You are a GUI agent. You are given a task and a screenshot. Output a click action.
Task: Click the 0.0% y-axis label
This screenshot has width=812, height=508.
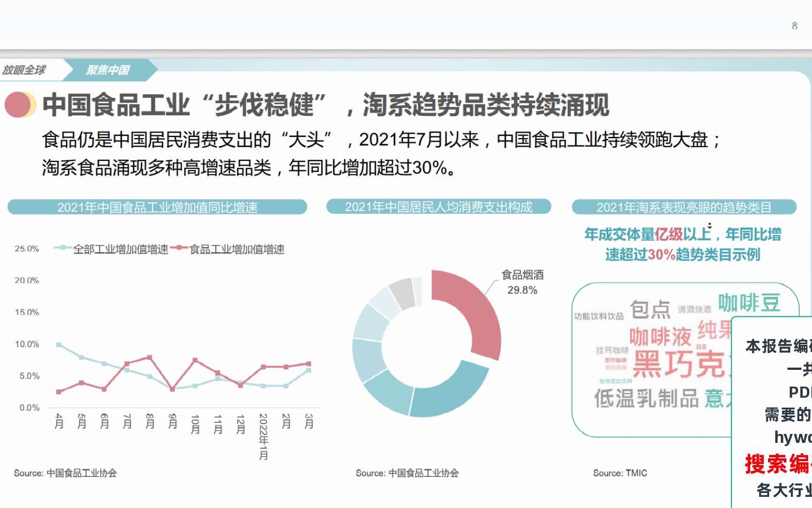[x=29, y=408]
